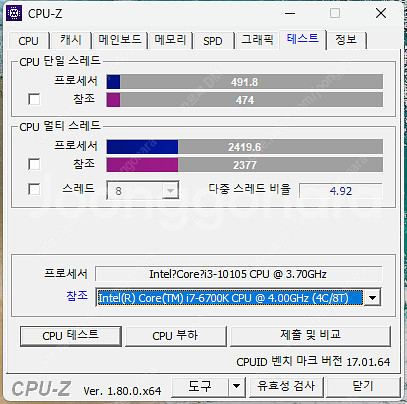This screenshot has width=407, height=404.
Task: Click the 도구 button
Action: coord(200,387)
